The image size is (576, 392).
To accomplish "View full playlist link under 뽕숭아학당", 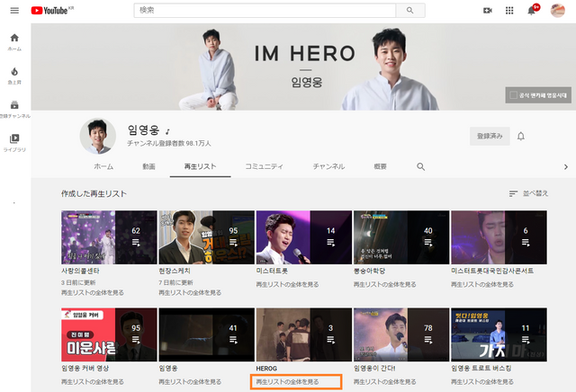I will click(x=384, y=284).
